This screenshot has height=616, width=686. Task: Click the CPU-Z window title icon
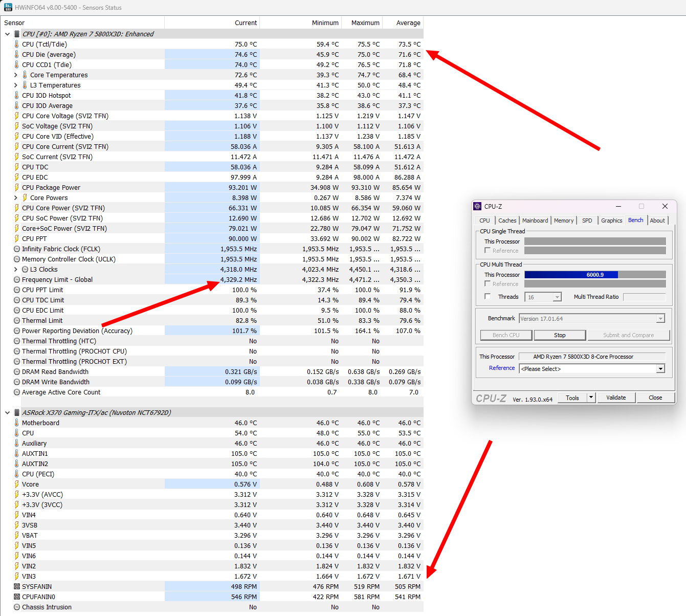click(477, 206)
